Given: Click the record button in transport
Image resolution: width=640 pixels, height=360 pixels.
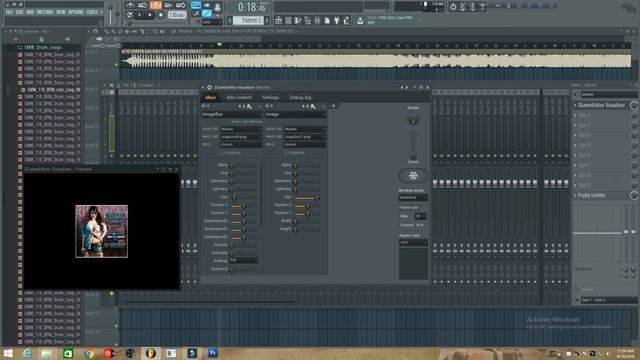Looking at the screenshot, I should 160,15.
